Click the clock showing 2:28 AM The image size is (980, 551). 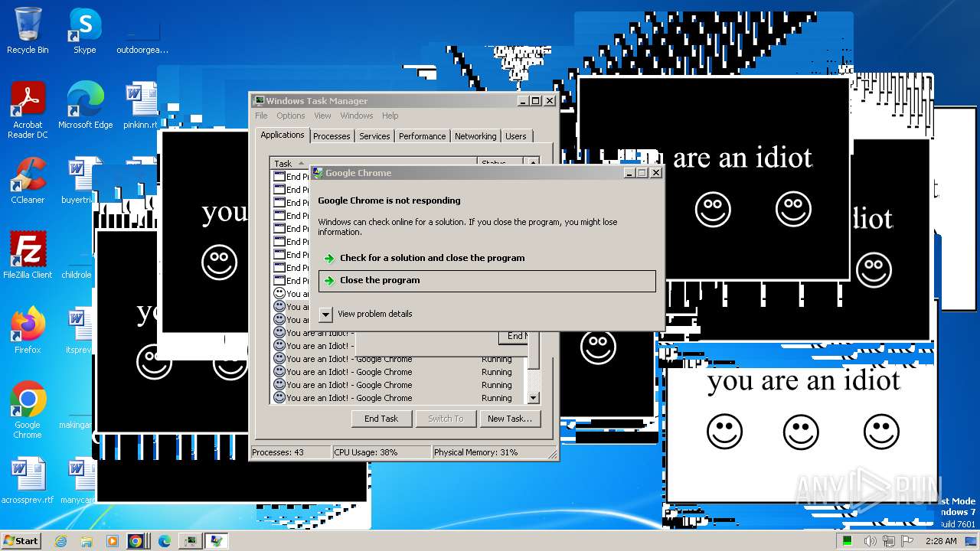(941, 541)
